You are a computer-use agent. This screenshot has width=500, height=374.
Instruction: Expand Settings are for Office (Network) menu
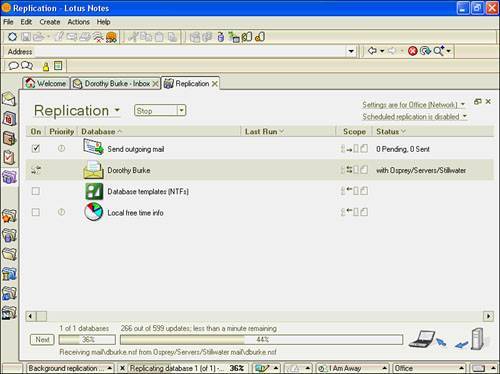point(414,105)
